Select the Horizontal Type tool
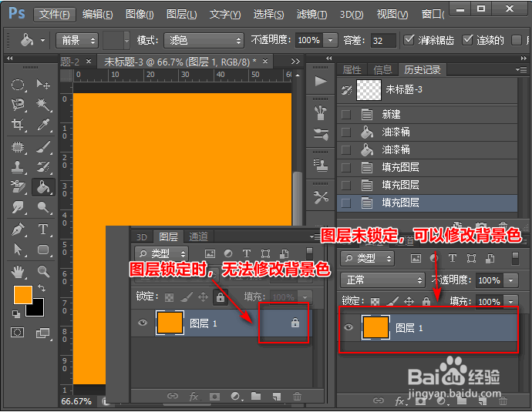 coord(43,229)
